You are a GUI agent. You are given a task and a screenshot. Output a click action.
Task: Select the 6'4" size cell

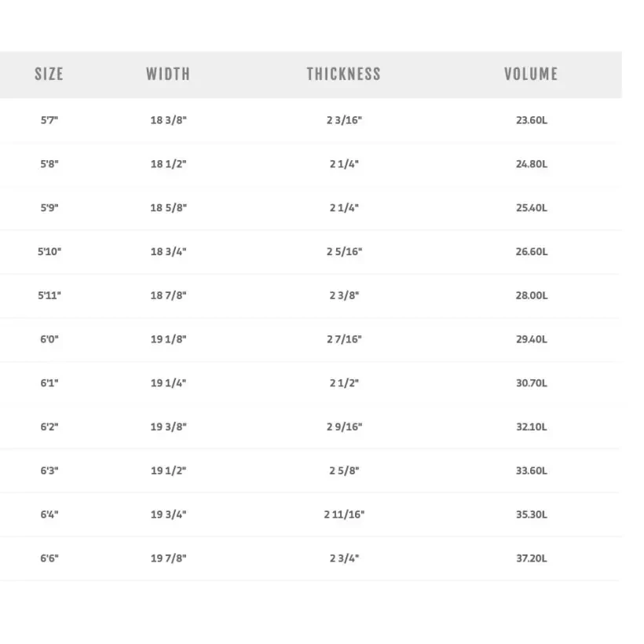point(49,515)
